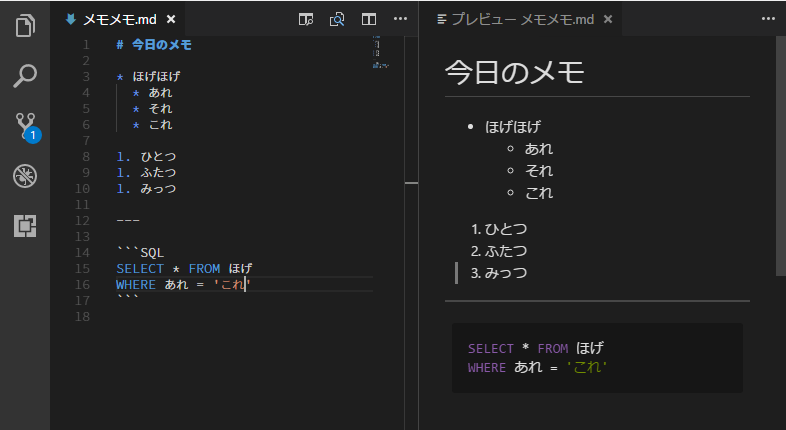Open more actions menu in editor group
This screenshot has width=786, height=430.
pos(401,19)
